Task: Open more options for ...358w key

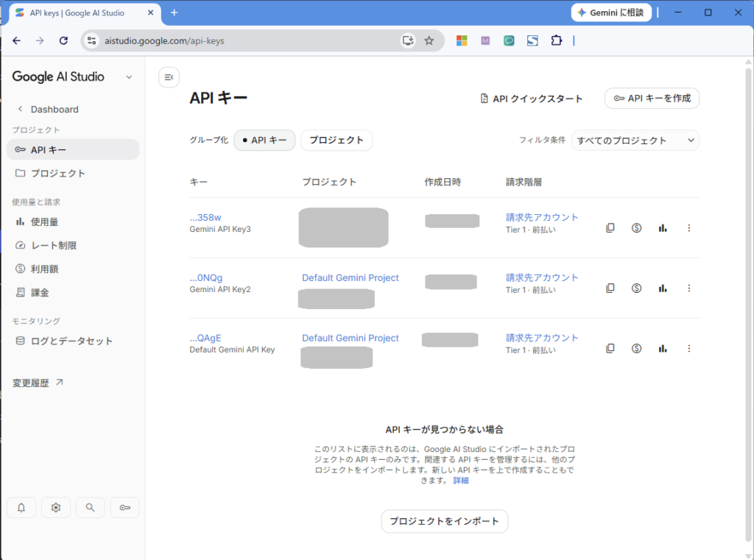Action: pyautogui.click(x=688, y=228)
